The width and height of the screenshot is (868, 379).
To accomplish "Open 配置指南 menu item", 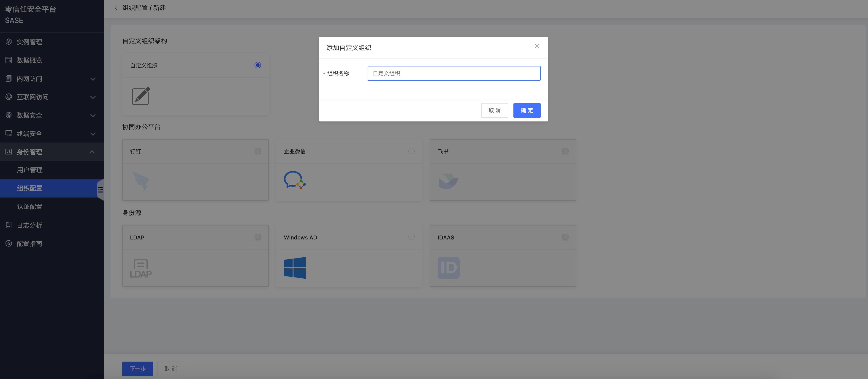I will [x=52, y=243].
